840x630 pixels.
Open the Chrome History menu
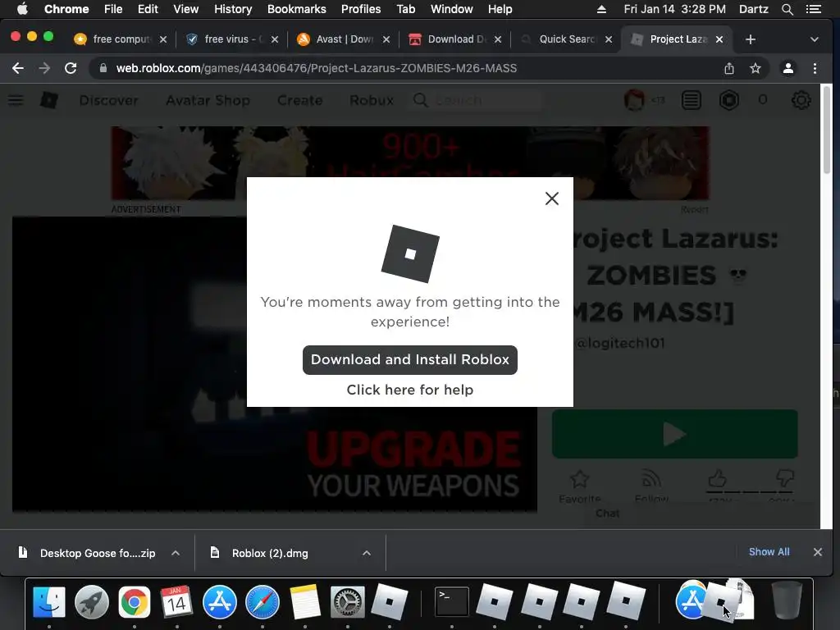233,9
